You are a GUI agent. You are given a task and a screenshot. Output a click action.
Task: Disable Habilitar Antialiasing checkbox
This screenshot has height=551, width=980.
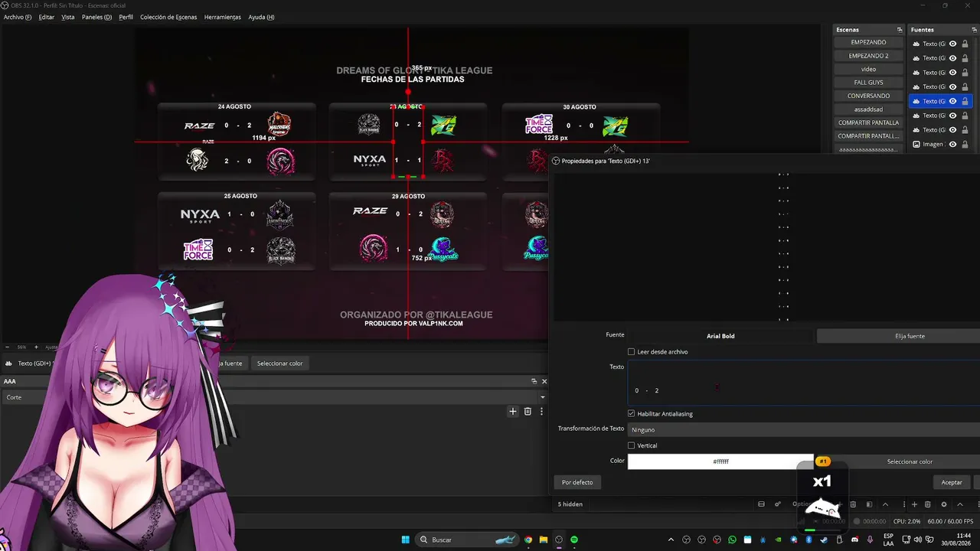tap(632, 414)
